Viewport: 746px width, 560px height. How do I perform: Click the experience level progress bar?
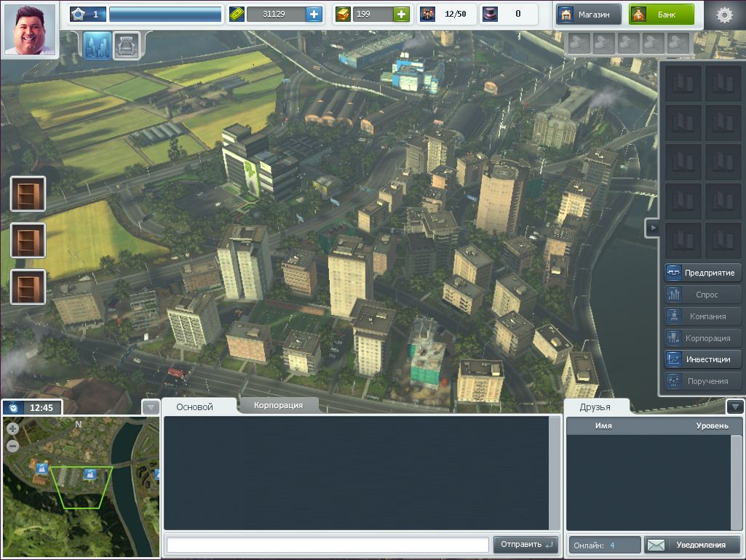(164, 14)
